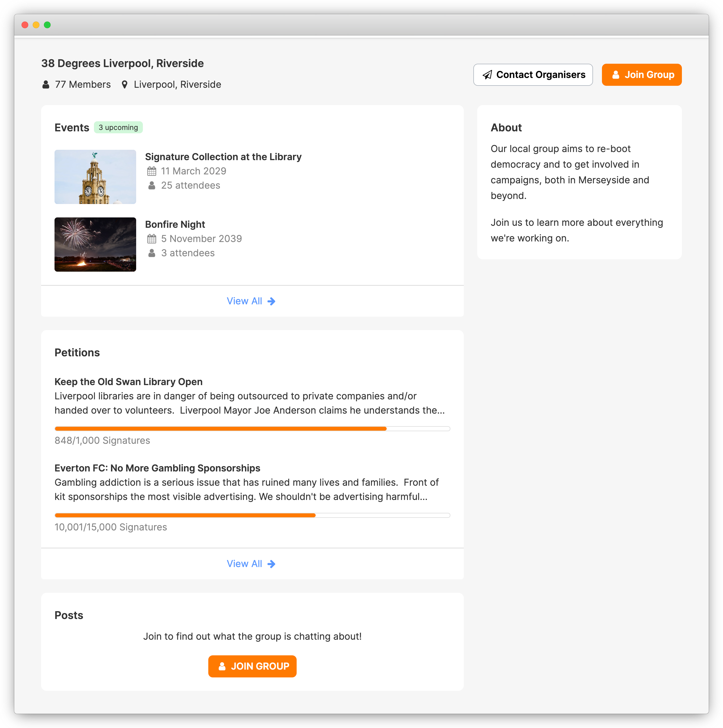Open Contact Organisers
Image resolution: width=723 pixels, height=728 pixels.
(x=533, y=75)
